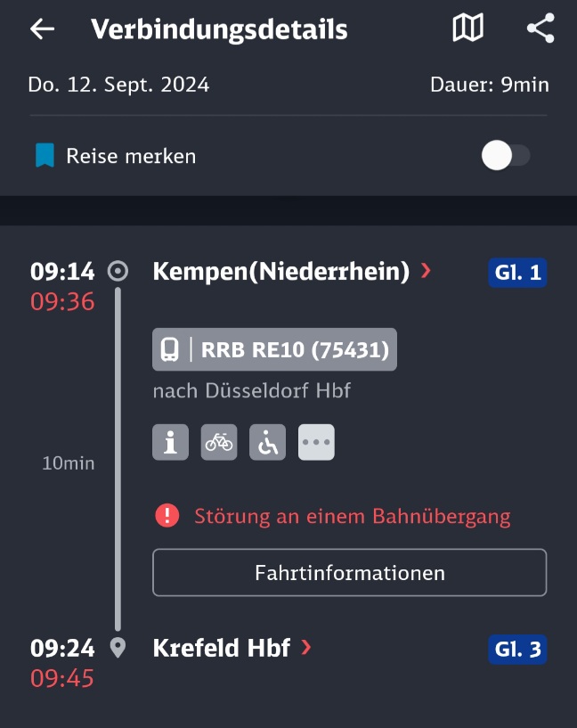577x728 pixels.
Task: Open the train information 'i' icon
Action: [x=170, y=442]
